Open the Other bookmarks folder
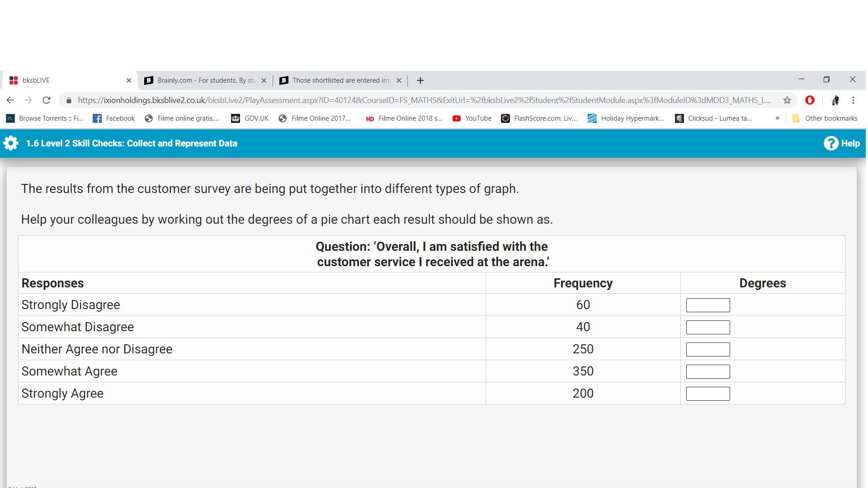Image resolution: width=868 pixels, height=488 pixels. click(825, 118)
